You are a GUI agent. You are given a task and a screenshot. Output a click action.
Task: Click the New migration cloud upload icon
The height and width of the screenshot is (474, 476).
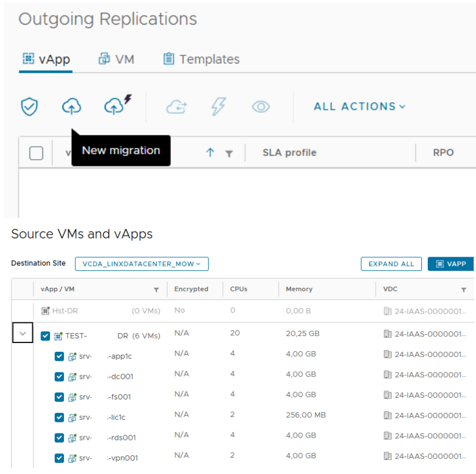tap(71, 107)
